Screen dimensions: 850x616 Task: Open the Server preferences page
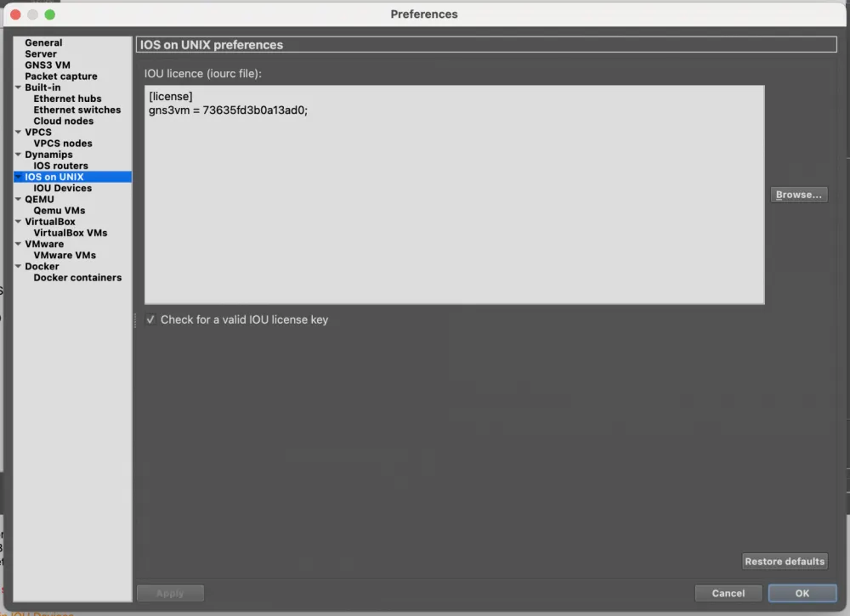pyautogui.click(x=41, y=54)
